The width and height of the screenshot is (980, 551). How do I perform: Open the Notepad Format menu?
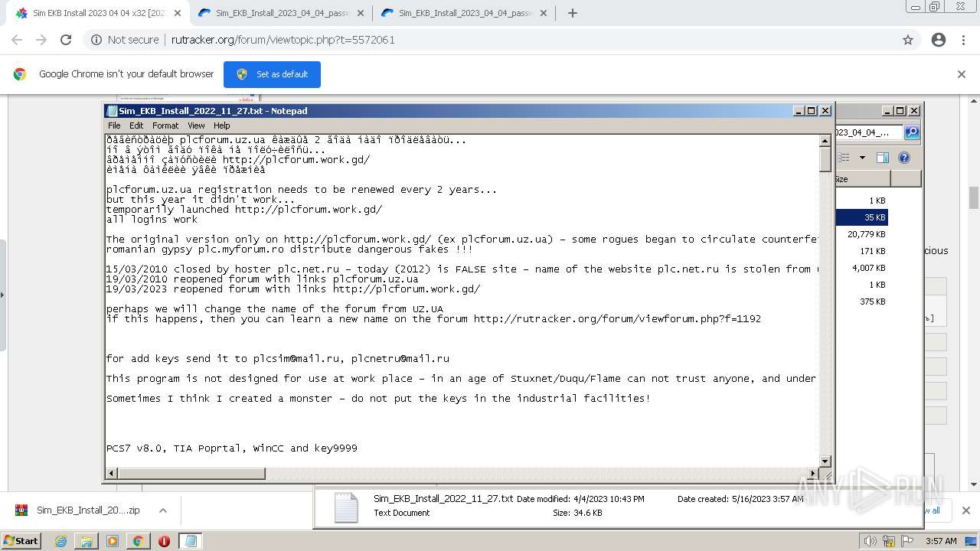(165, 126)
